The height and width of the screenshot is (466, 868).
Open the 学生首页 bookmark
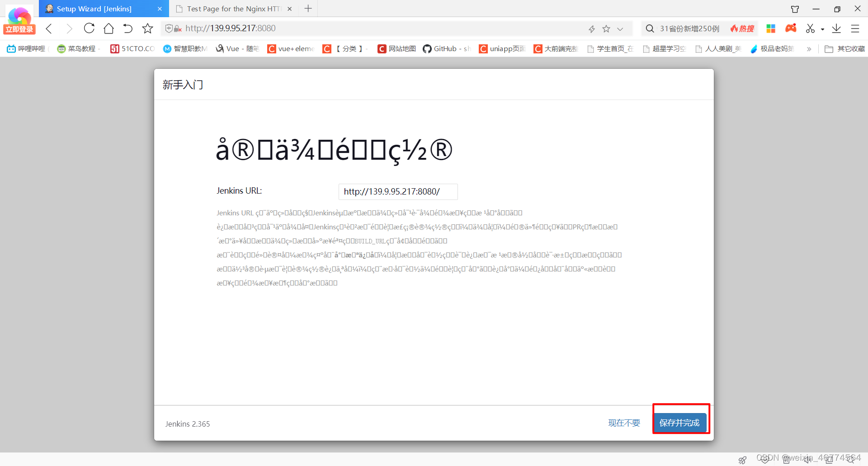pyautogui.click(x=610, y=48)
